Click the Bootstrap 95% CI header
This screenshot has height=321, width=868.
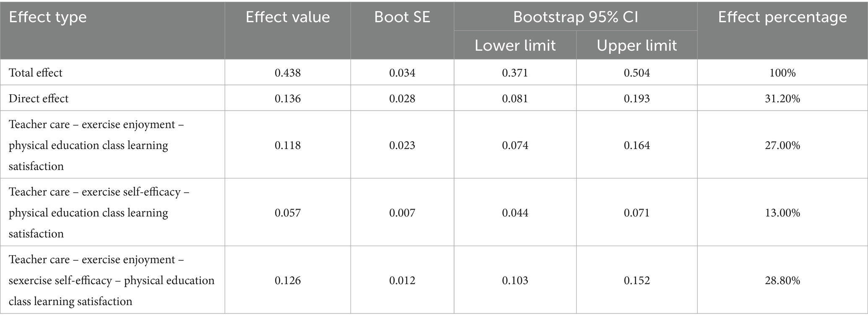[575, 17]
